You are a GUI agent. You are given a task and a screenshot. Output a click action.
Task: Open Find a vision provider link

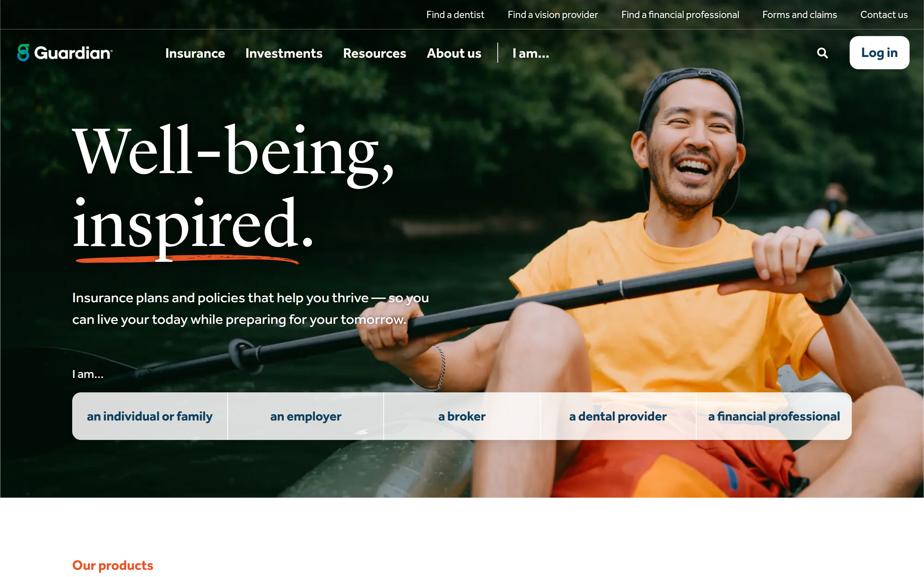tap(553, 14)
